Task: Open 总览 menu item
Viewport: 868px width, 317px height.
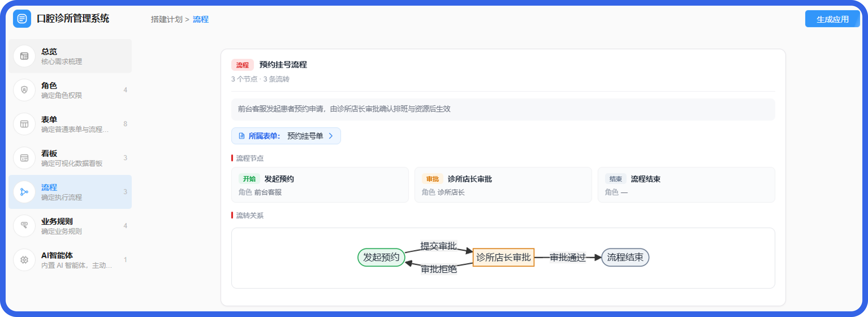Action: tap(70, 56)
